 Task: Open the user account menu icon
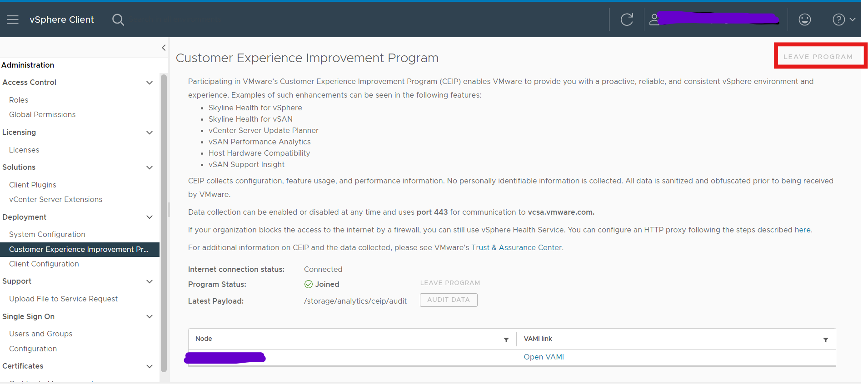654,20
